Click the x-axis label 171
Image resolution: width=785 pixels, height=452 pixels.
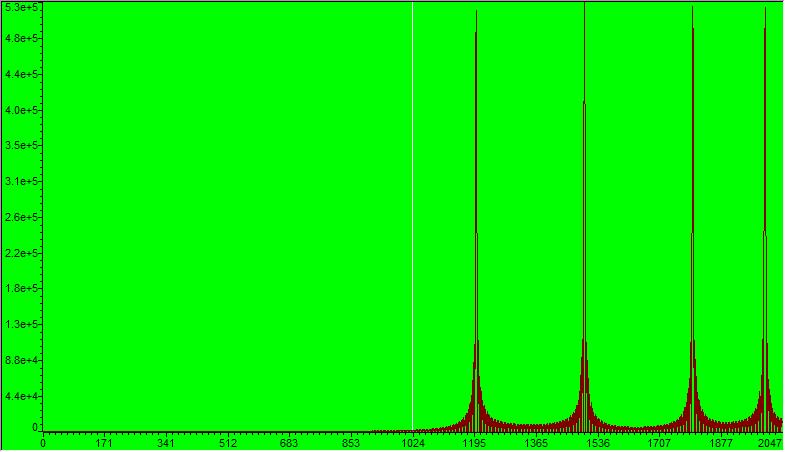(x=104, y=442)
